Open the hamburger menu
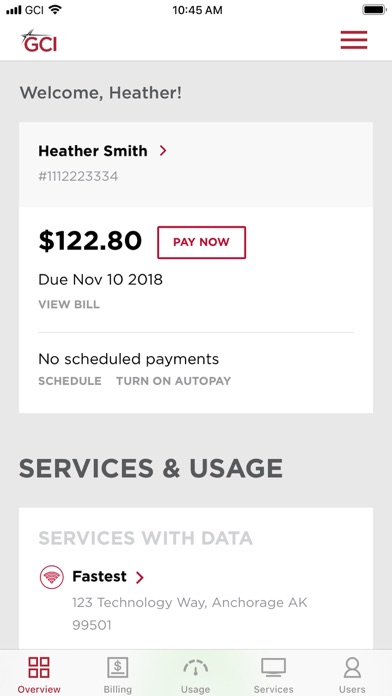Screen dimensions: 392x696 tap(354, 40)
